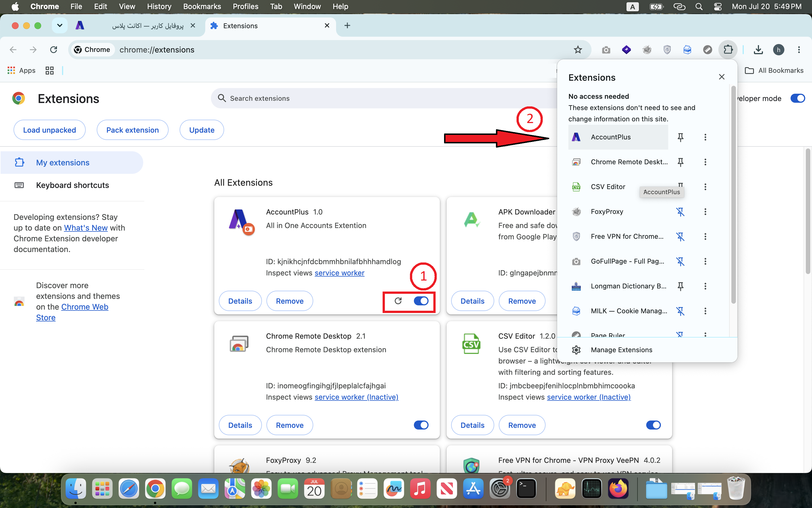The image size is (812, 508).
Task: Close the Extensions popup panel
Action: pos(722,77)
